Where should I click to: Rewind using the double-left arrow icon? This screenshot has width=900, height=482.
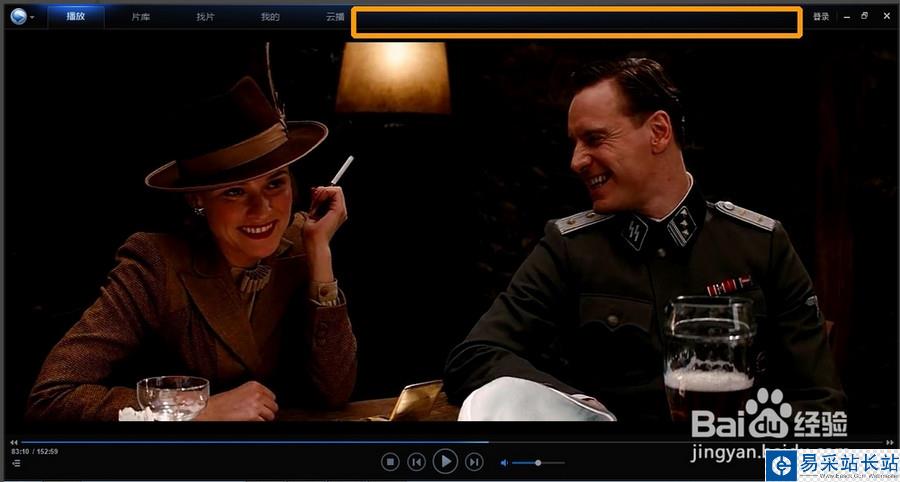pyautogui.click(x=14, y=442)
